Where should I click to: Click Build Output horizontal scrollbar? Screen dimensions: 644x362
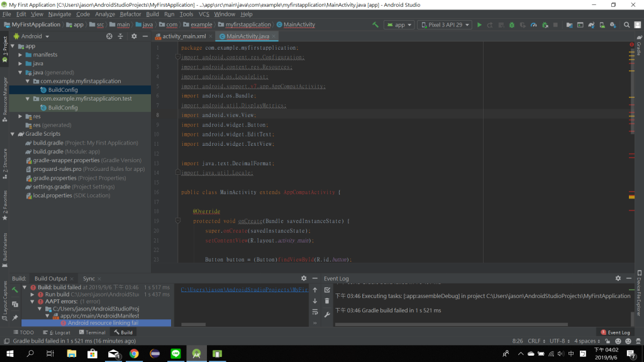(x=194, y=324)
